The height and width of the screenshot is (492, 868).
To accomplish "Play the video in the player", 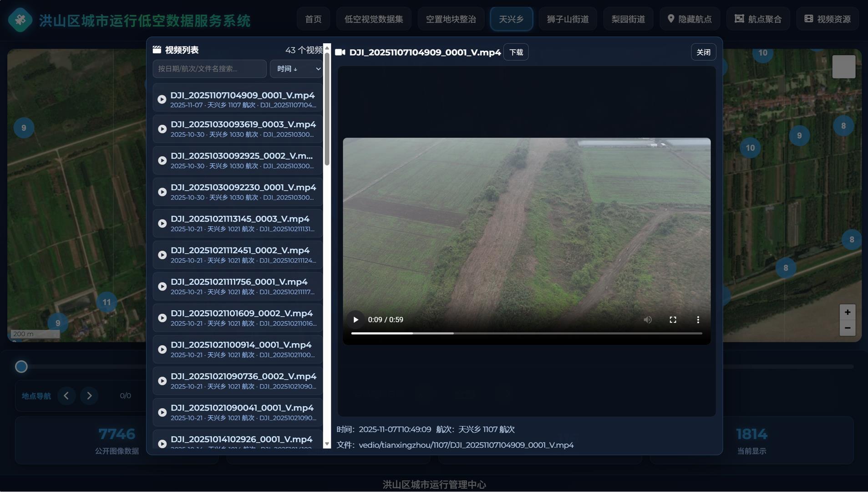I will (355, 320).
